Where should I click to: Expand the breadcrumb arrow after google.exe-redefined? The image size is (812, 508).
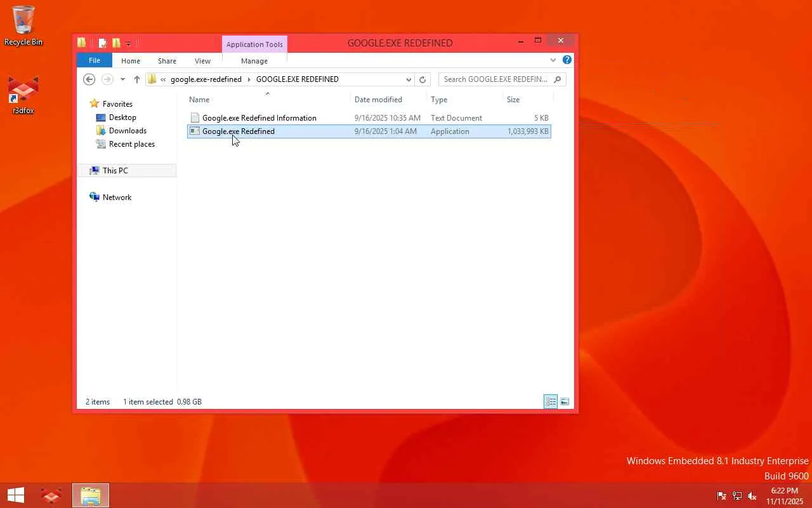(x=249, y=79)
